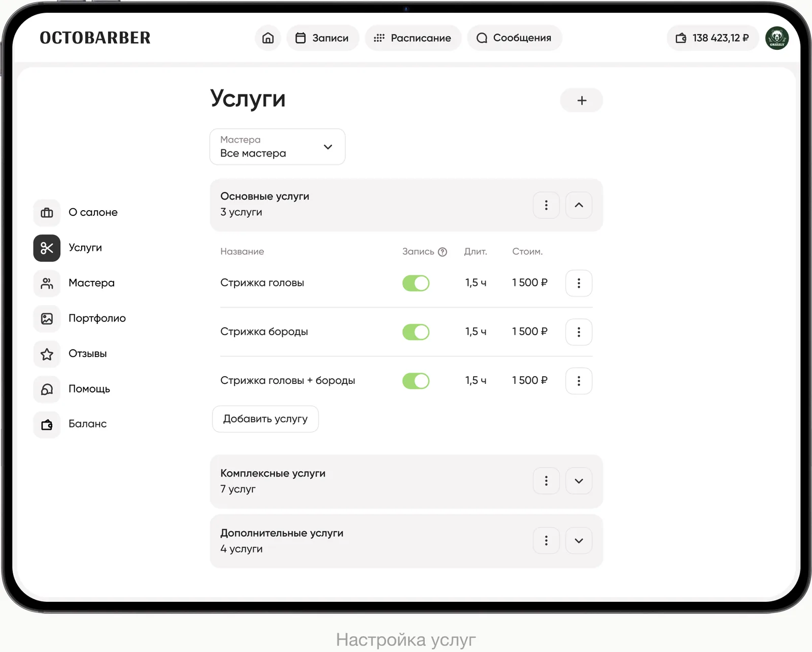Expand the Дополнительные услуги section

tap(579, 541)
